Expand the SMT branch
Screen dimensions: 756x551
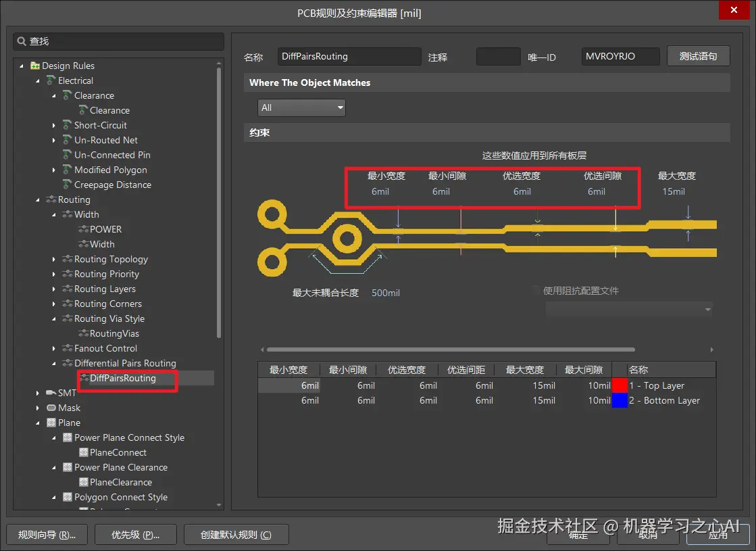[38, 393]
